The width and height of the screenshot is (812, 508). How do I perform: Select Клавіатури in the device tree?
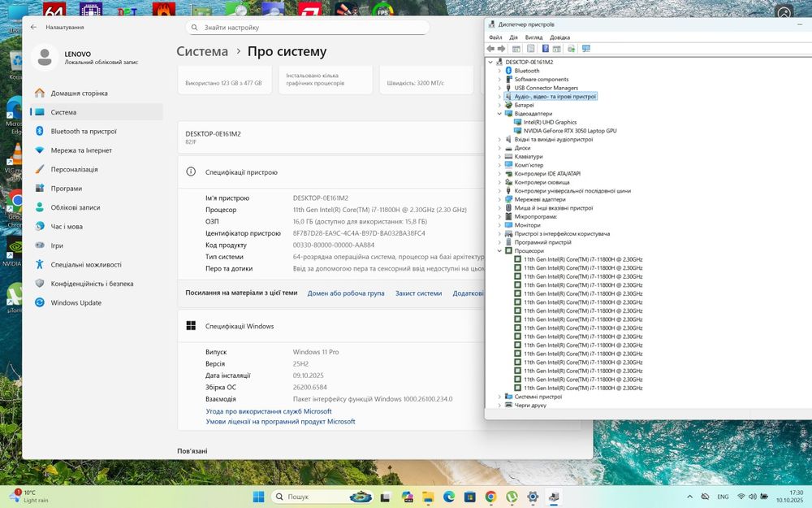tap(529, 157)
